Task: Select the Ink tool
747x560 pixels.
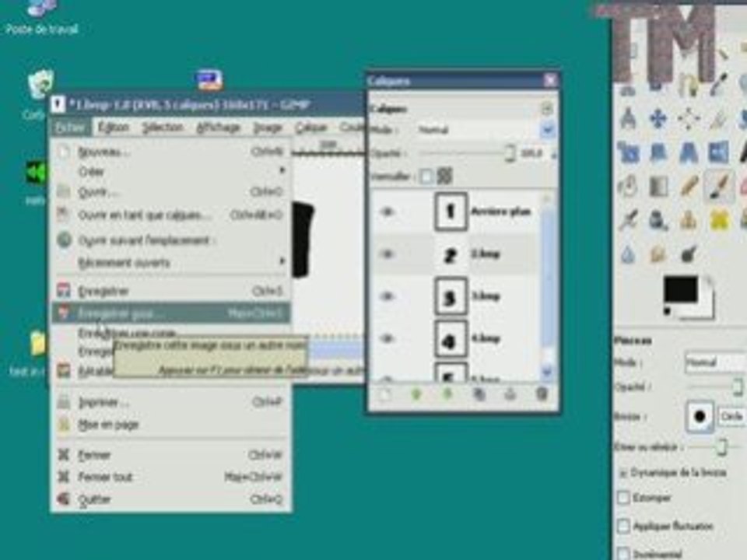Action: [658, 220]
